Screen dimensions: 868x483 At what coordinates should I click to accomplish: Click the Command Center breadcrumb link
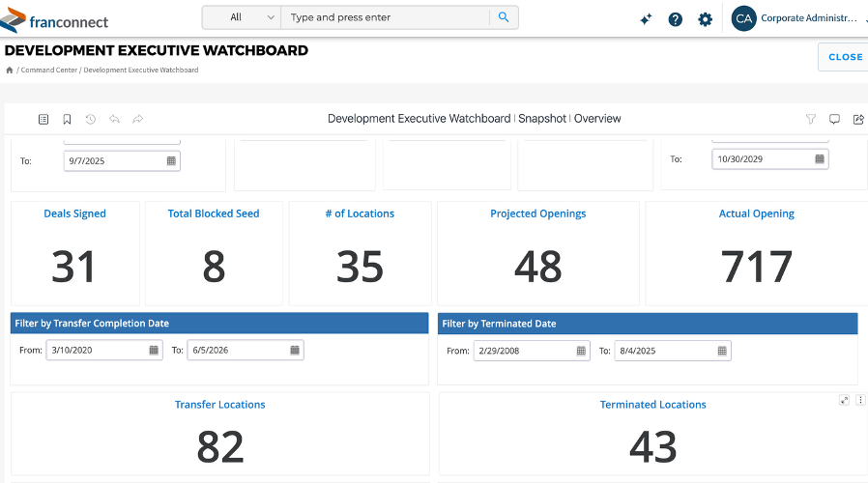point(49,71)
